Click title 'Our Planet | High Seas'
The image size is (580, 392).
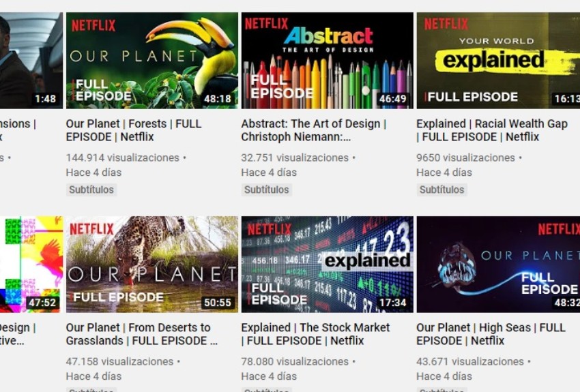491,334
